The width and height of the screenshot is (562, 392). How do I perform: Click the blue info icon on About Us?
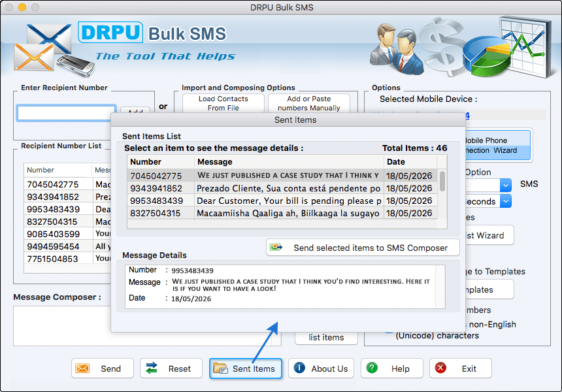click(x=299, y=368)
